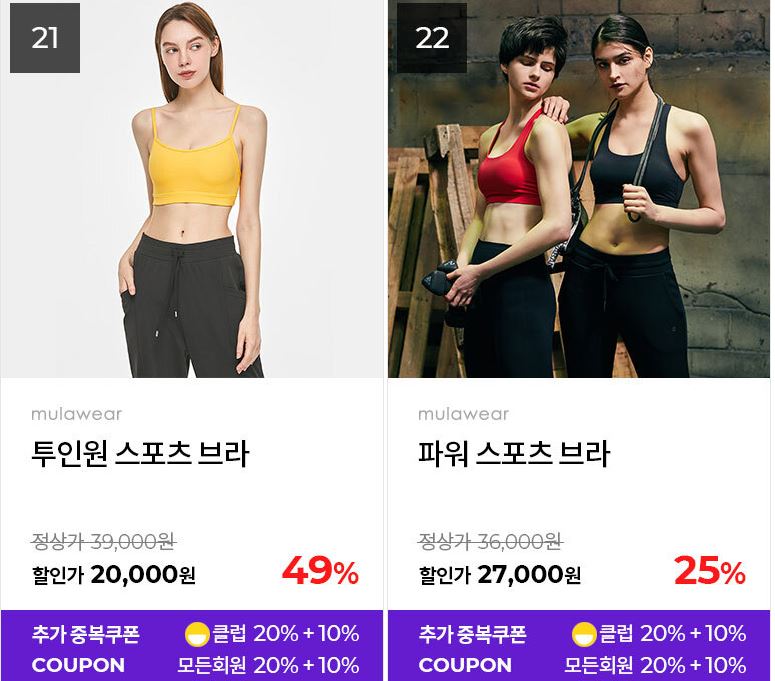Screen dimensions: 775x681
Task: Open the yellow sports bra product image
Action: [x=192, y=189]
